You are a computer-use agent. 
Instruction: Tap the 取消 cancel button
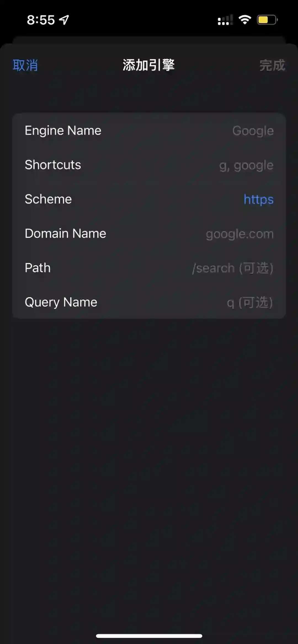[x=25, y=66]
